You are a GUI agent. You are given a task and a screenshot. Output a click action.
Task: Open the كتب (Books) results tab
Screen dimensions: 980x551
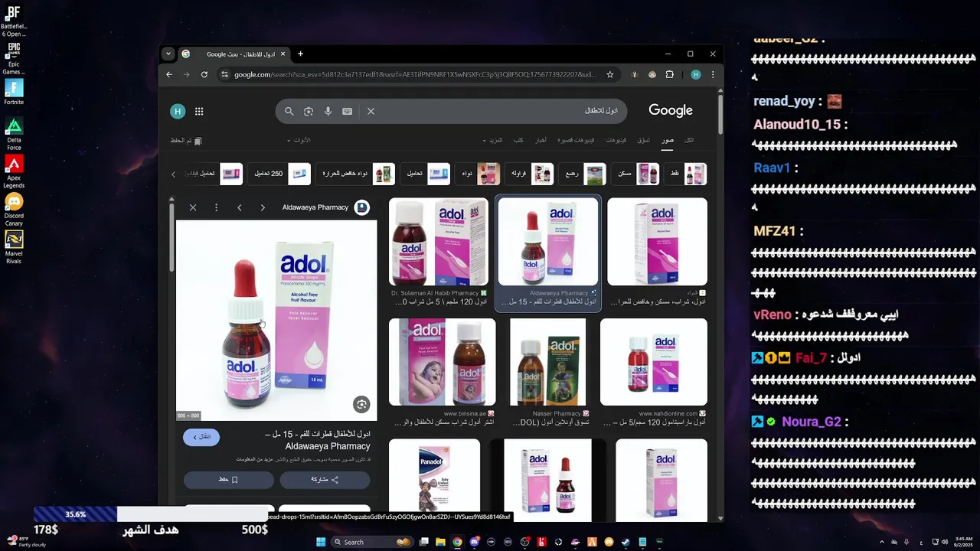[518, 140]
